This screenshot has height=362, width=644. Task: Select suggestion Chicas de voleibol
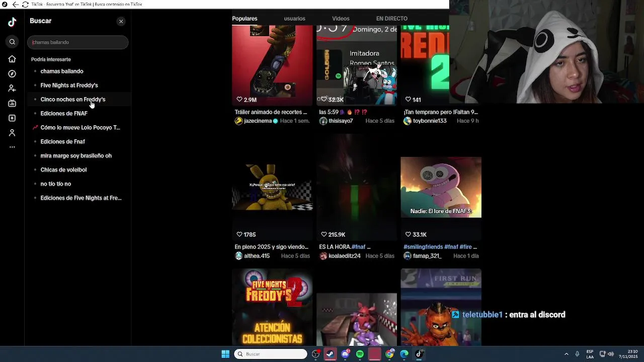(63, 170)
